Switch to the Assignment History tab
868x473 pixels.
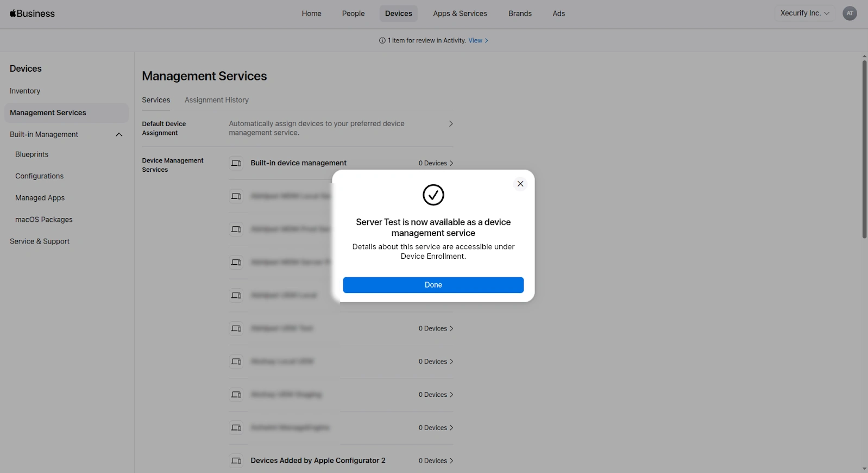point(217,100)
